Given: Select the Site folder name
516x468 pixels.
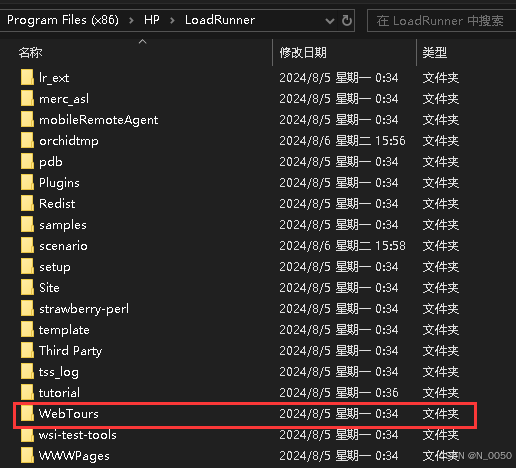Looking at the screenshot, I should 49,288.
